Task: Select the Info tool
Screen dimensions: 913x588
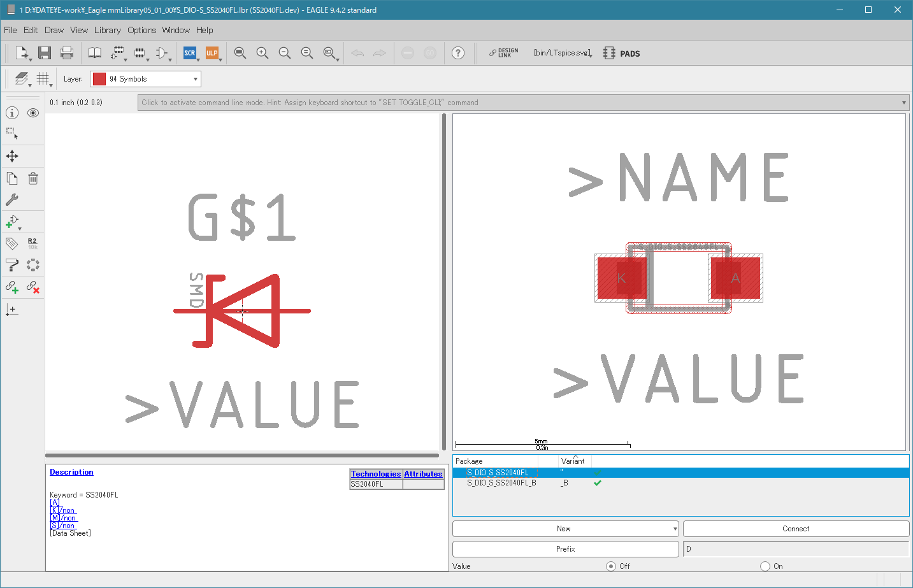Action: tap(12, 113)
